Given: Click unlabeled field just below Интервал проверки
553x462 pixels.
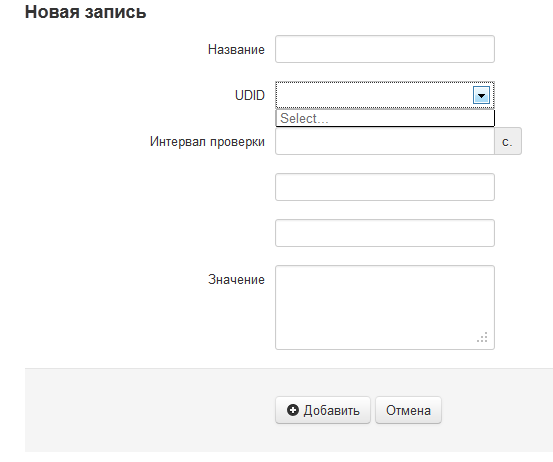Looking at the screenshot, I should [x=385, y=187].
